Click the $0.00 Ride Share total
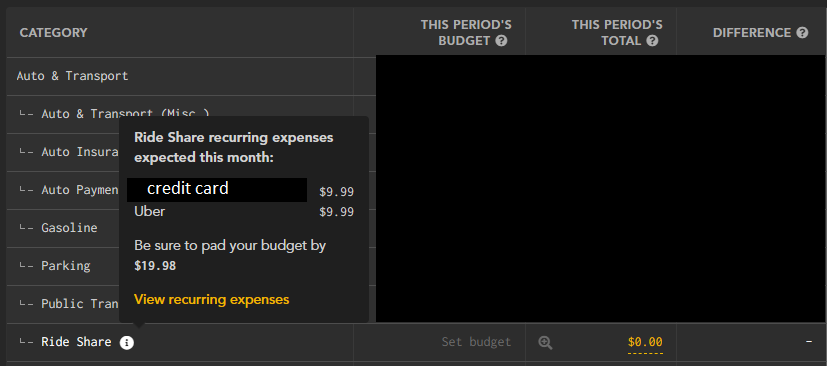This screenshot has height=366, width=827. point(645,342)
